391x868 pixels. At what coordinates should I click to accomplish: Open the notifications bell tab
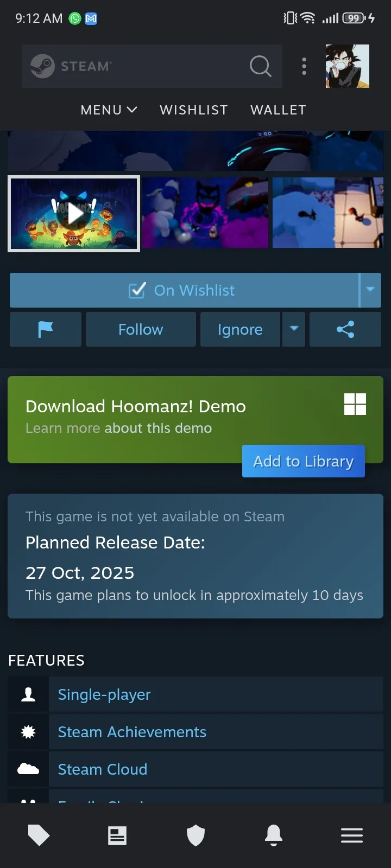click(274, 835)
